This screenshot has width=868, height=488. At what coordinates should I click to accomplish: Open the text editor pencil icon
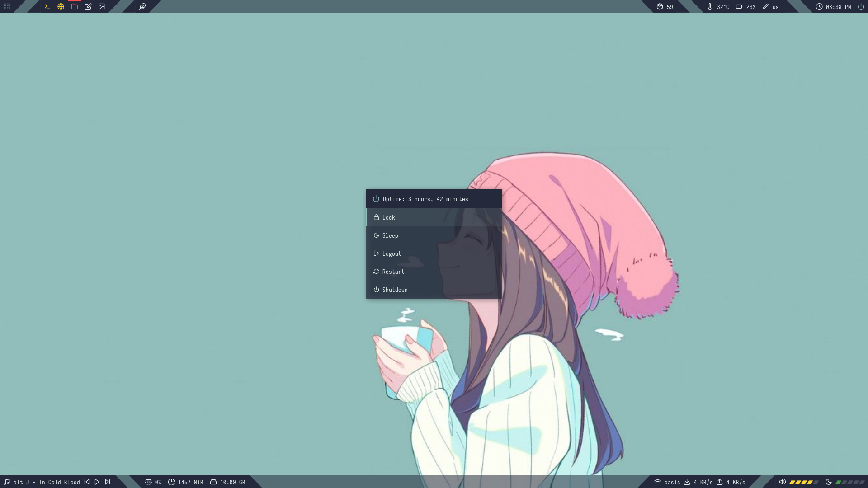coord(88,7)
